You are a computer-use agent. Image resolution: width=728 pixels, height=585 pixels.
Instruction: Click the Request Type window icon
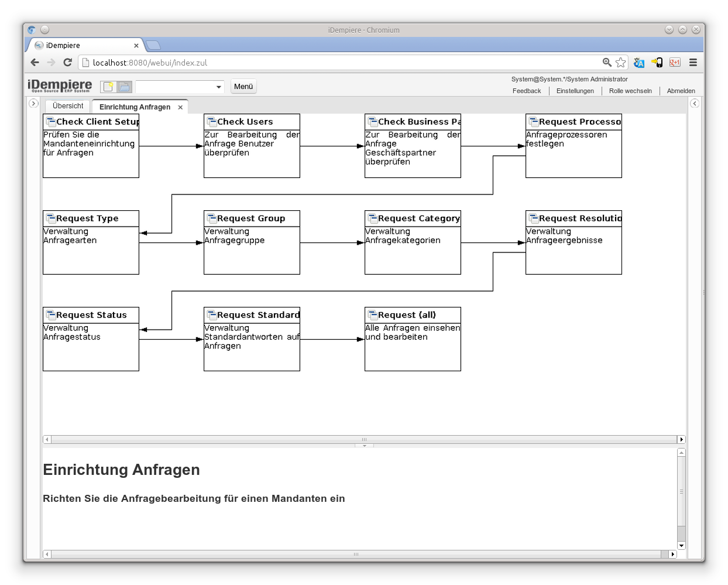50,218
